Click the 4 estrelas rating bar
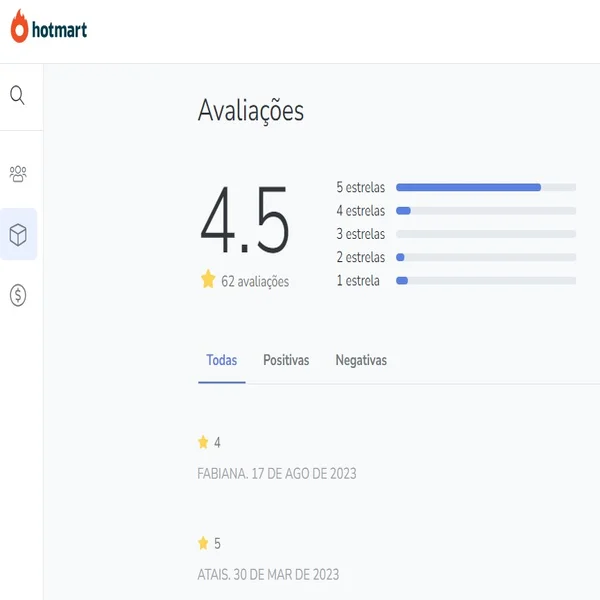600x600 pixels. click(486, 211)
